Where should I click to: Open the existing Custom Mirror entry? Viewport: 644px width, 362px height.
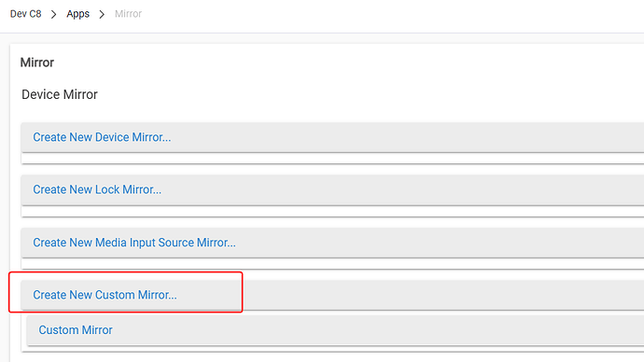(76, 330)
